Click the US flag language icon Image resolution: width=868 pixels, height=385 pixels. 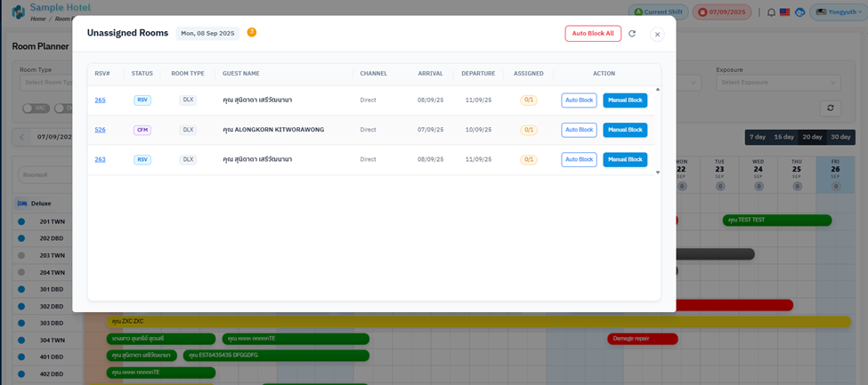pyautogui.click(x=785, y=12)
